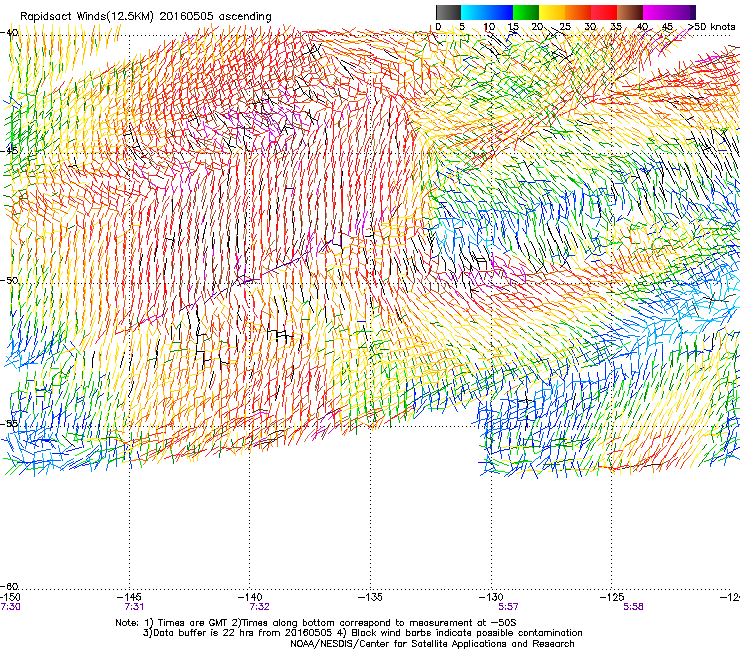Click the '>50 knots' legend label
The image size is (740, 650).
tap(712, 26)
